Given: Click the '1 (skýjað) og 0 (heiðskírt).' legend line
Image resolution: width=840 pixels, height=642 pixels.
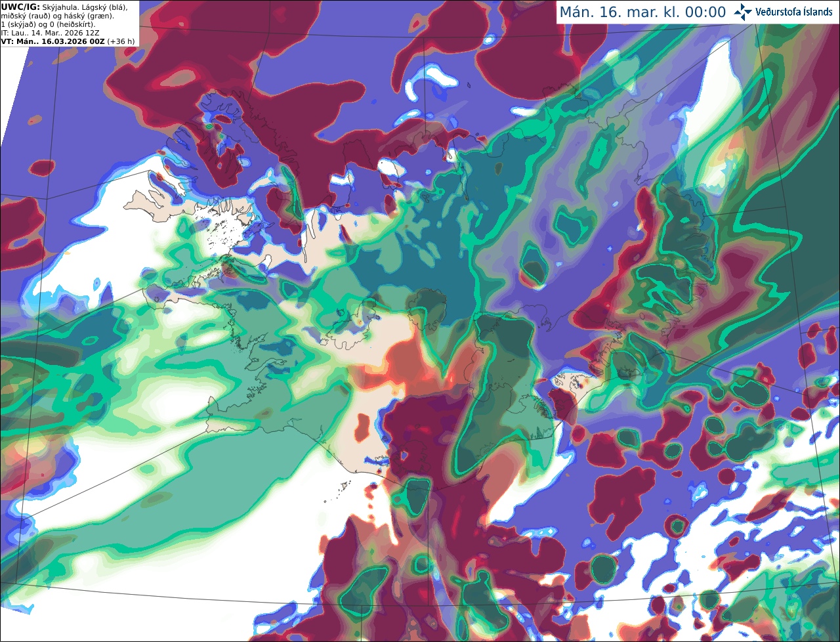Looking at the screenshot, I should [x=48, y=24].
